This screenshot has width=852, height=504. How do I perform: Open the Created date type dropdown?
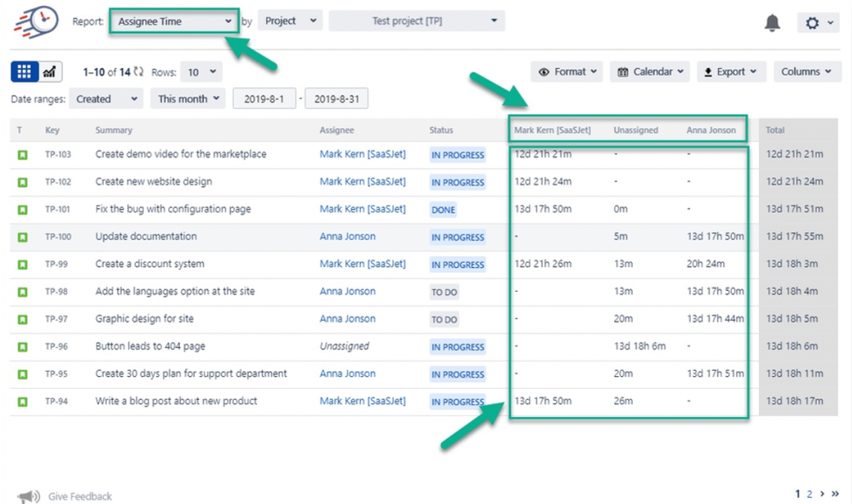click(106, 99)
